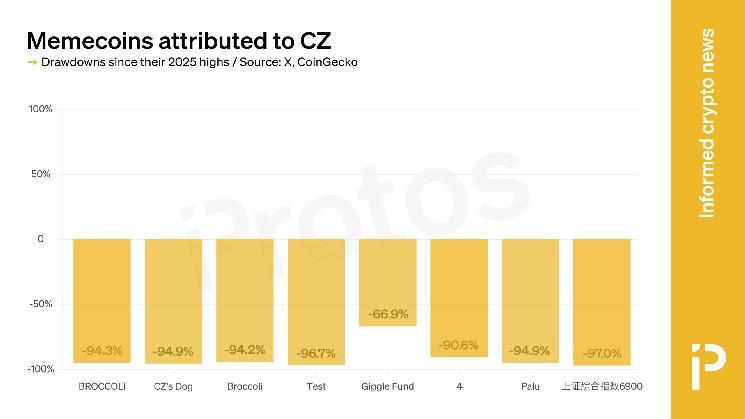Click the uppercase 'BROCCOLI' axis label
Screen dimensions: 745x419
pos(101,384)
